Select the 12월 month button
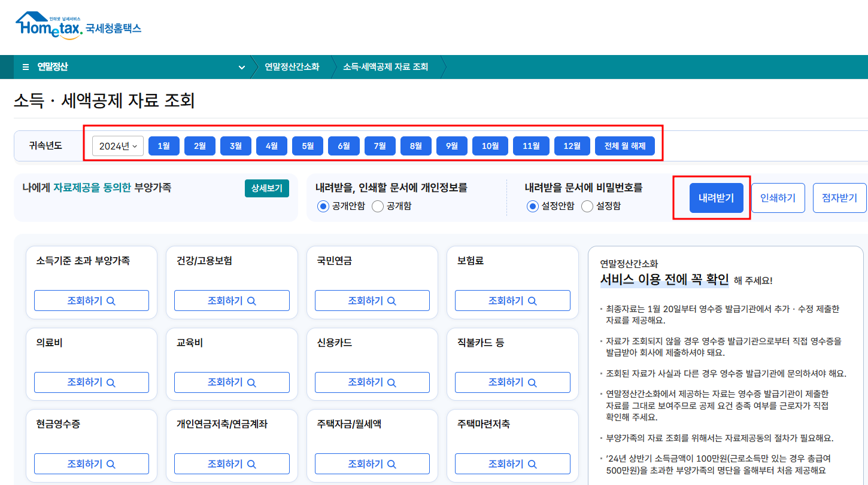This screenshot has width=868, height=485. coord(572,146)
